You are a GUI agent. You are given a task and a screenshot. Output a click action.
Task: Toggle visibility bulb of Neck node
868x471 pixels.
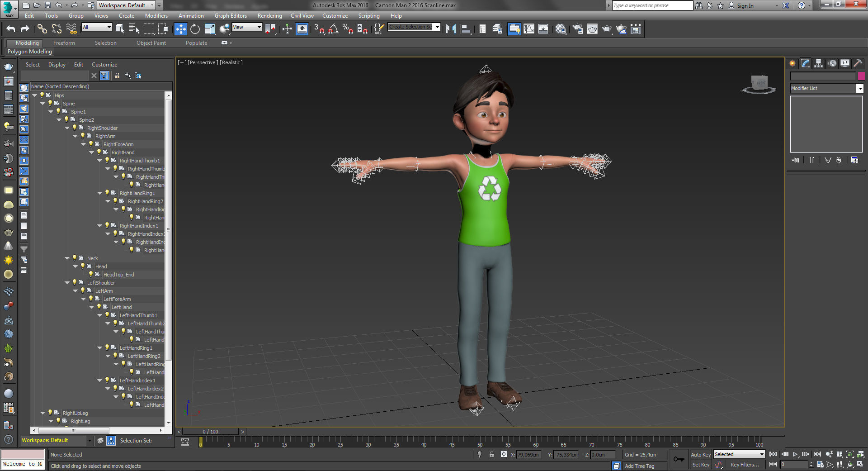pyautogui.click(x=75, y=258)
